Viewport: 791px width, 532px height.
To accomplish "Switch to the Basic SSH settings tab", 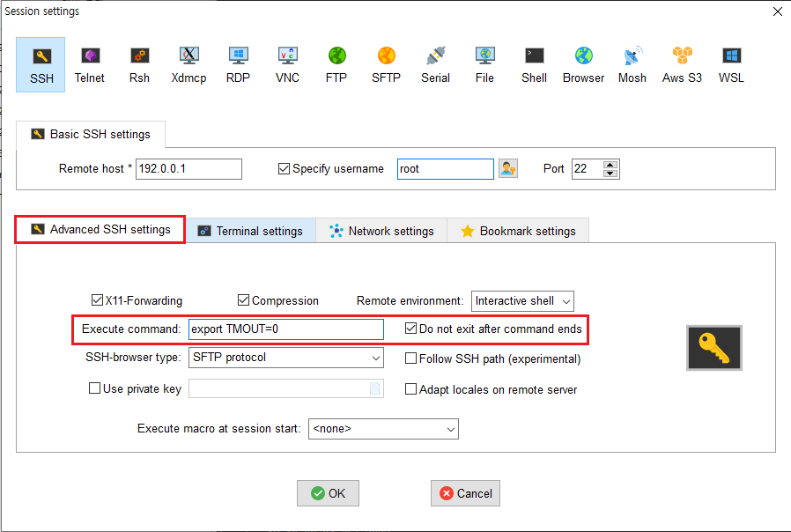I will pos(91,134).
